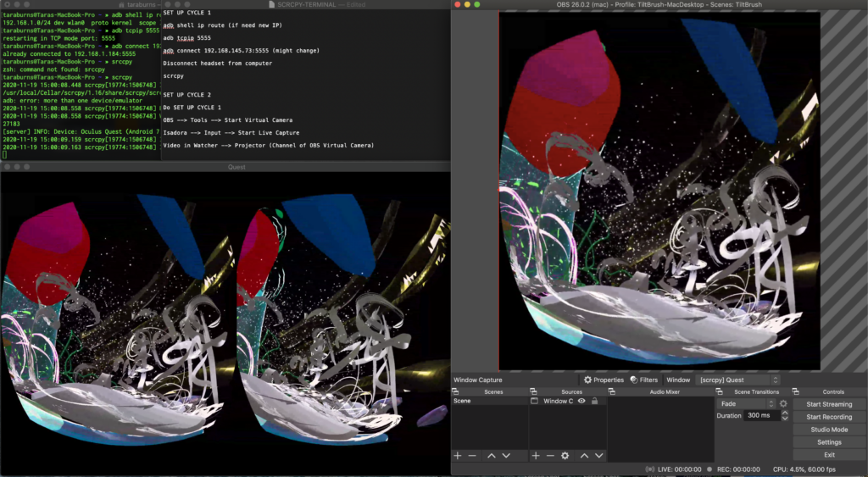Click the Quest scrcpy mirror window view
This screenshot has width=868, height=477.
point(225,324)
